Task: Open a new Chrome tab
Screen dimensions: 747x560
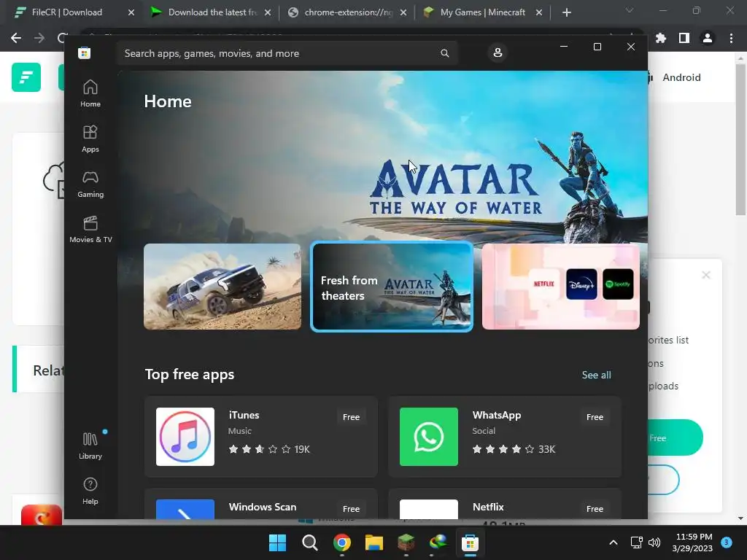Action: click(566, 12)
